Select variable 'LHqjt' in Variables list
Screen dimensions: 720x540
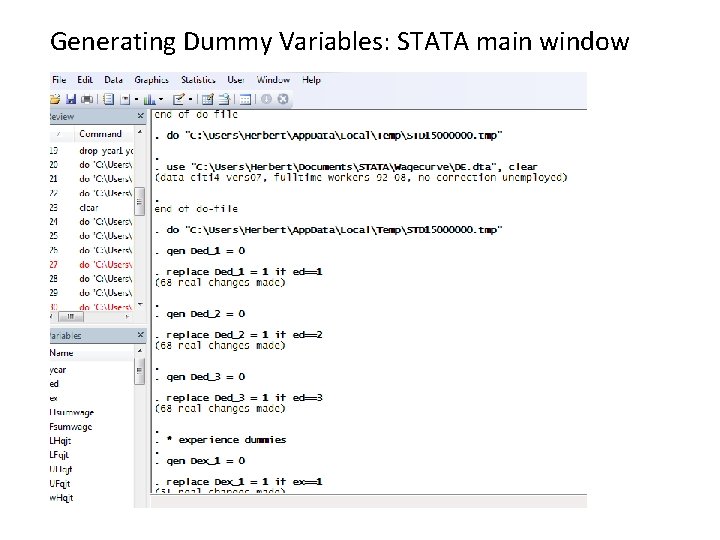[x=60, y=441]
